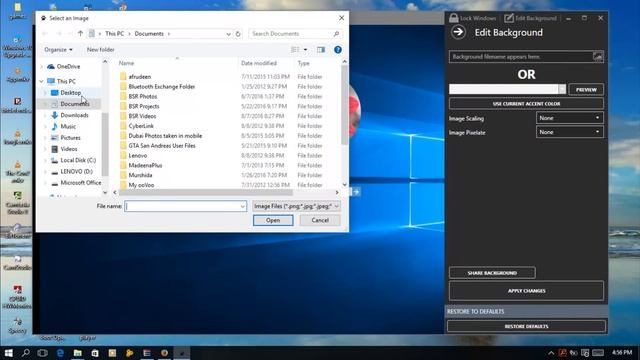Viewport: 640px width, 360px height.
Task: Click Edit Background pencil icon in title bar
Action: [x=509, y=18]
